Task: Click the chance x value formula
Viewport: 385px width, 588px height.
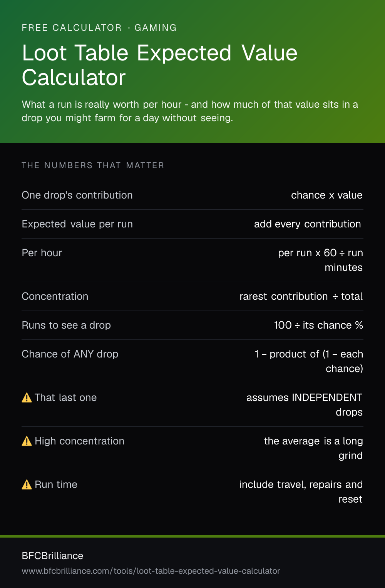Action: point(327,195)
